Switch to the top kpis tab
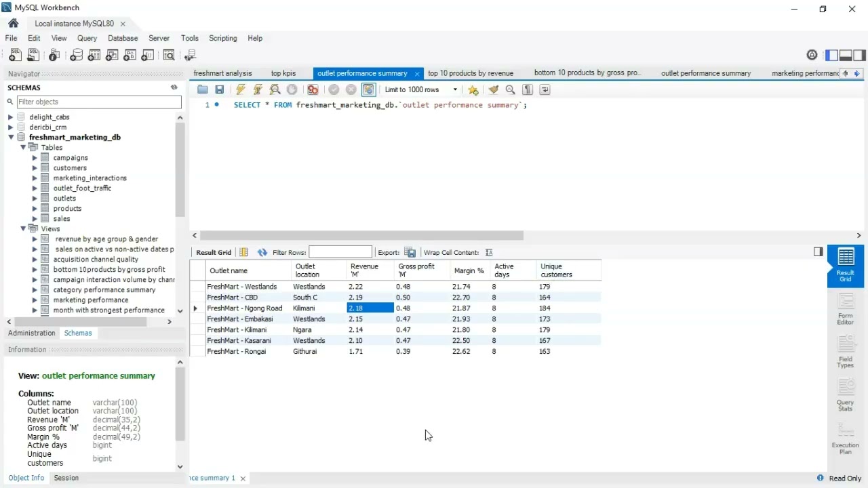 pyautogui.click(x=283, y=73)
